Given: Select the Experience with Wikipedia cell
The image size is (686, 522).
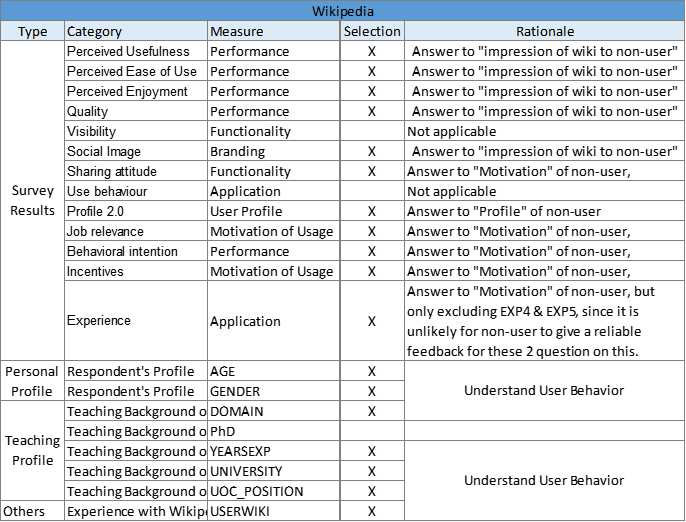Looking at the screenshot, I should tap(136, 511).
